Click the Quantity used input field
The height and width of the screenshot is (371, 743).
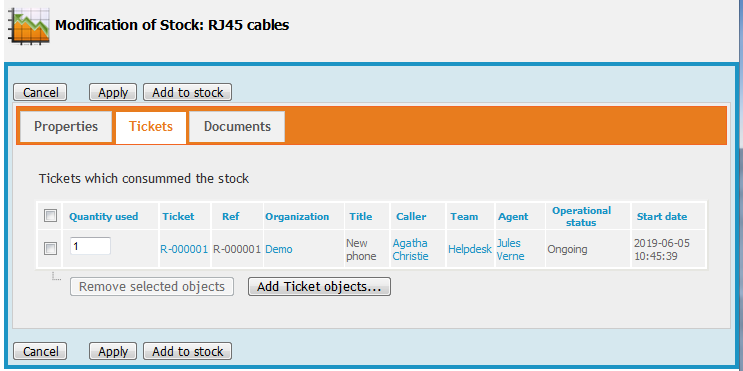pos(91,246)
